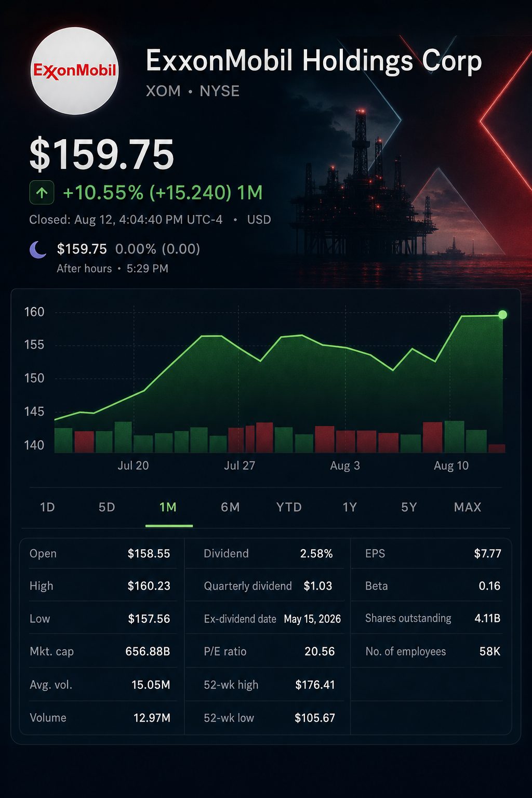Select the 1D time range tab
532x798 pixels.
(47, 507)
